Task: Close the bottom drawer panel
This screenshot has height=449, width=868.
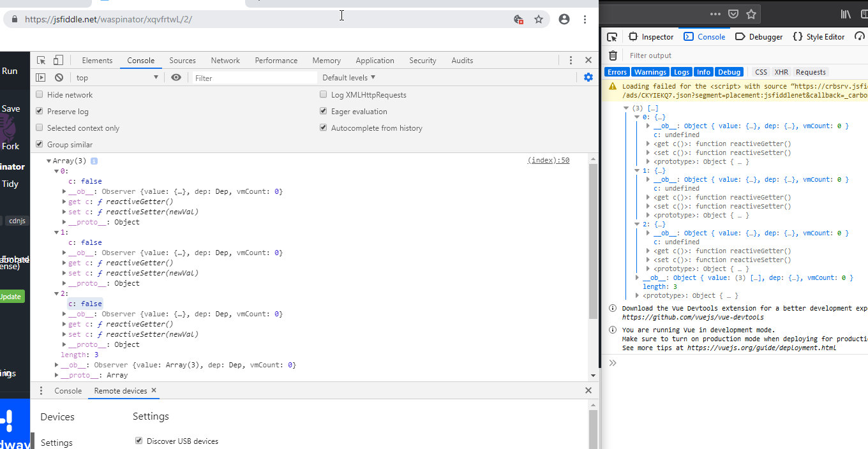Action: (588, 390)
